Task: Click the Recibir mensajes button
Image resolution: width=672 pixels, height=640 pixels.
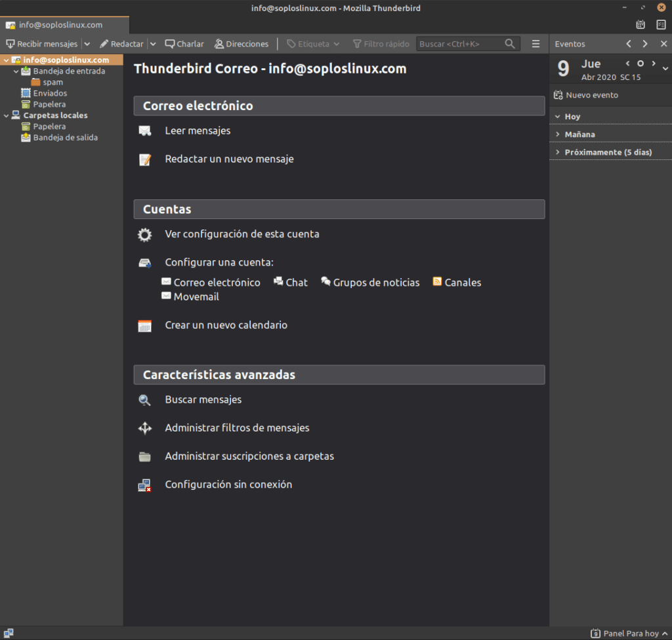Action: 41,44
